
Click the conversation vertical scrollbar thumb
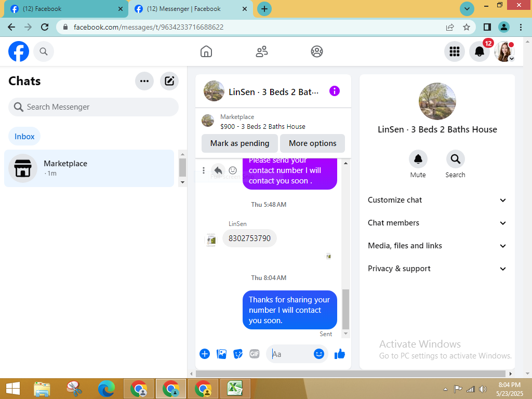[x=345, y=309]
